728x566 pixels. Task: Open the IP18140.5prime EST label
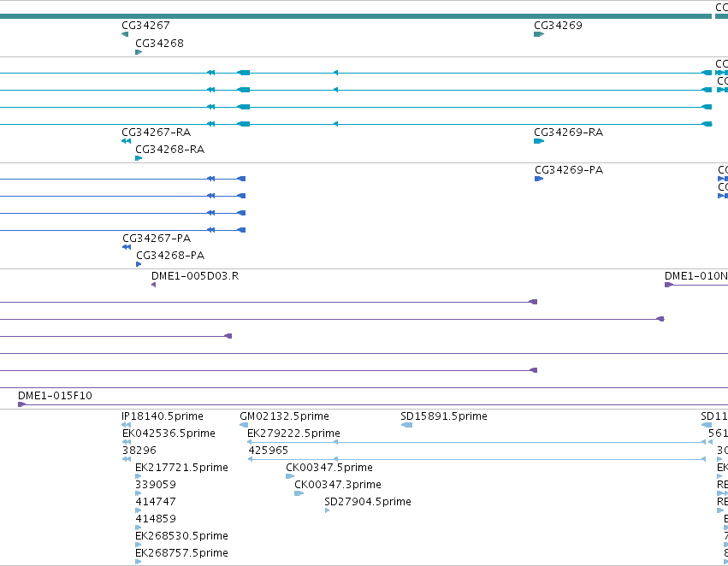(x=162, y=416)
